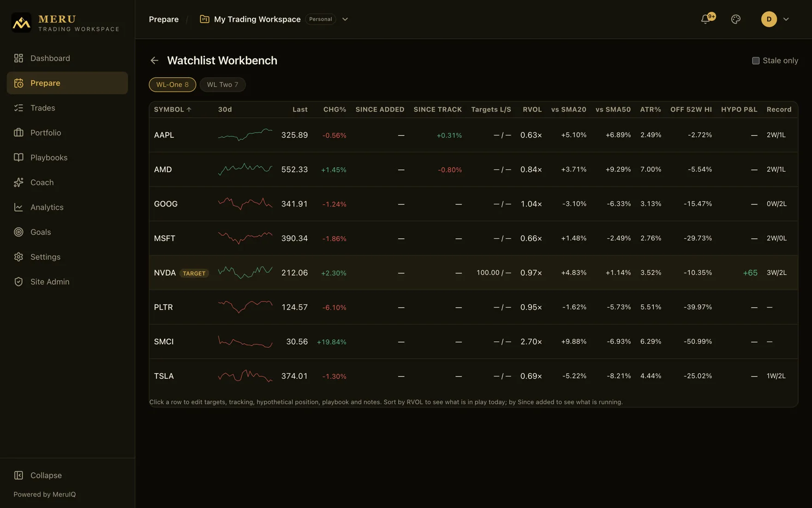Click GOOG vs SMA50 value -6.33%
Image resolution: width=812 pixels, height=508 pixels.
pos(618,204)
